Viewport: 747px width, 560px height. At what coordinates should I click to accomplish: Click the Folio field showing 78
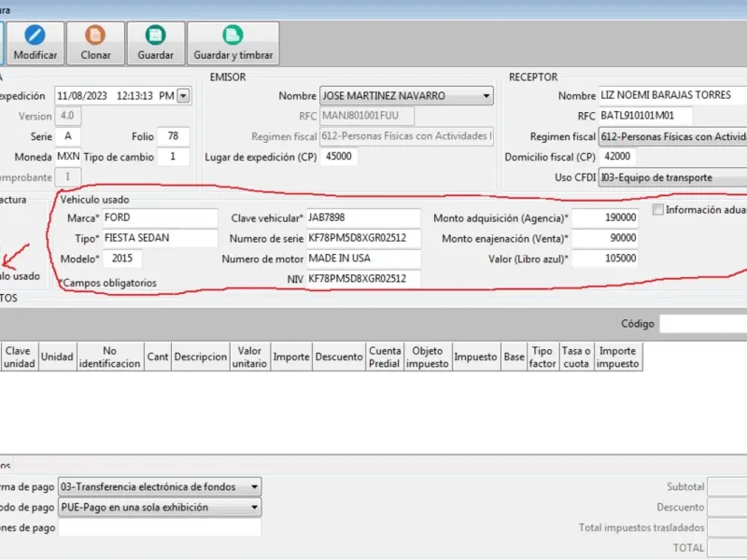(173, 136)
